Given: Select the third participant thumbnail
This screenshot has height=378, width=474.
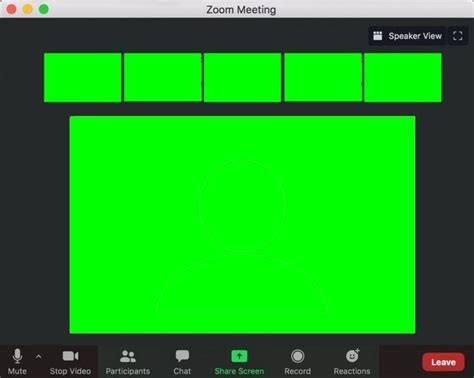Looking at the screenshot, I should coord(242,77).
